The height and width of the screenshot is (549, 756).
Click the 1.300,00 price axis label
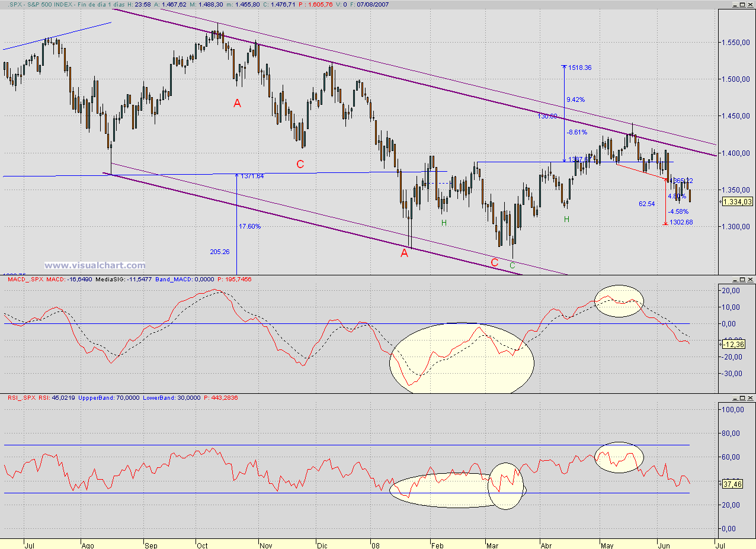click(735, 227)
